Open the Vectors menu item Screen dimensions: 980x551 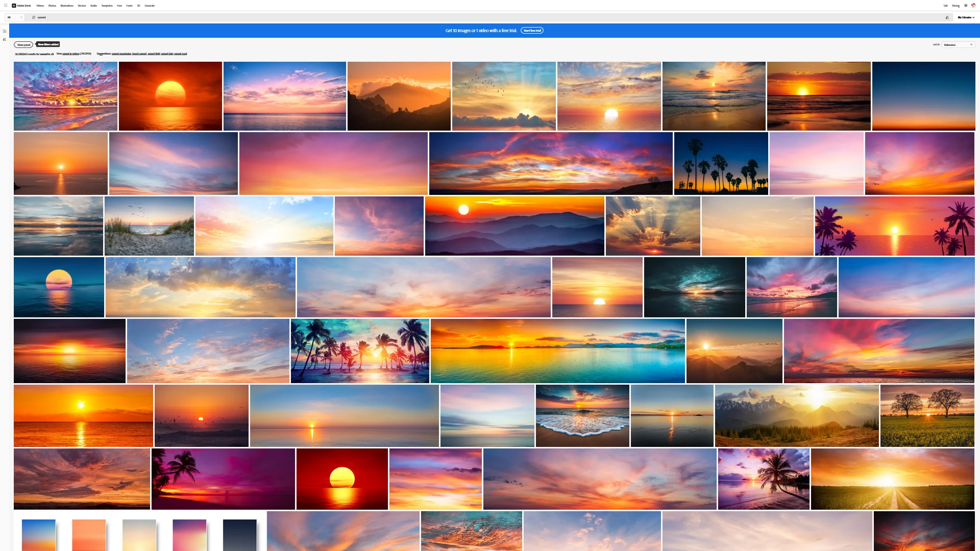82,6
